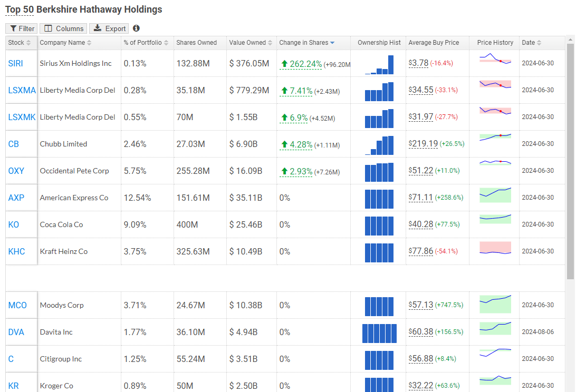Screen dimensions: 576x392
Task: Click the green up arrow for LSXMK
Action: (284, 117)
